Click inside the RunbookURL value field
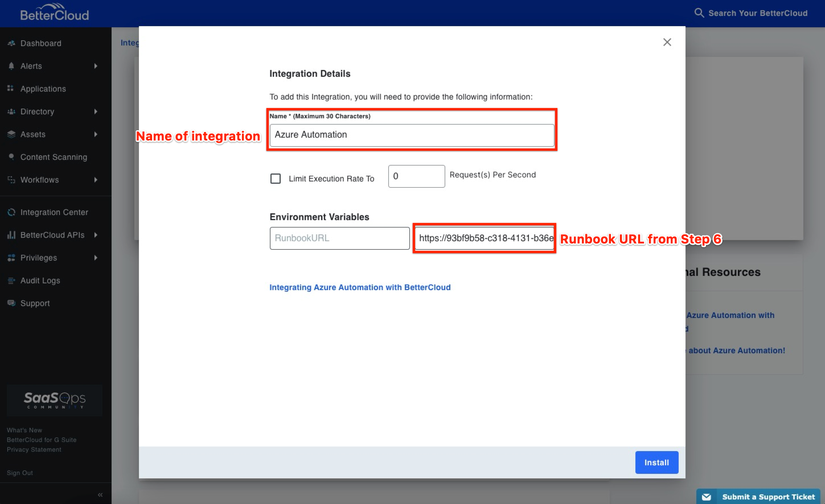Viewport: 825px width, 504px height. coord(484,238)
